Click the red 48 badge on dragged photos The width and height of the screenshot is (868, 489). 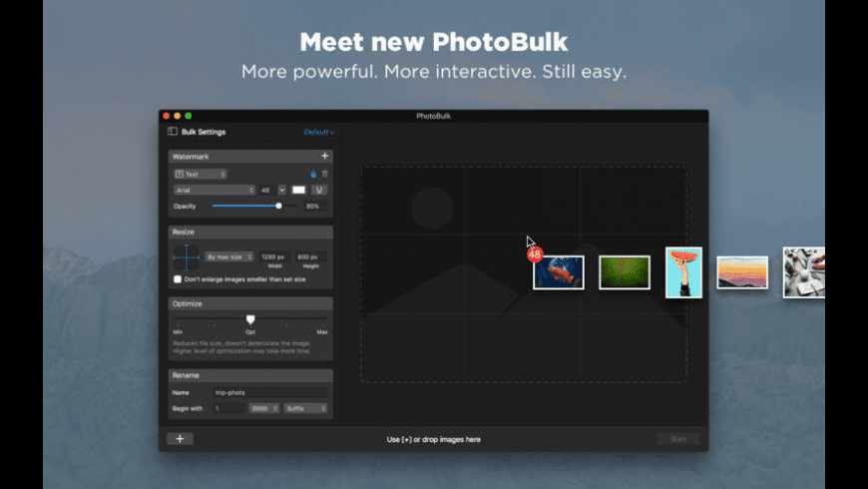tap(535, 254)
